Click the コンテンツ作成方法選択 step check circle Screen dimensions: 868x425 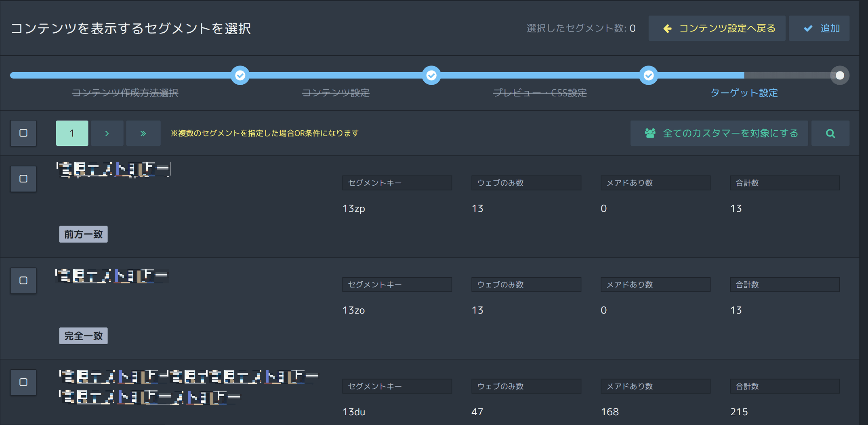[240, 75]
